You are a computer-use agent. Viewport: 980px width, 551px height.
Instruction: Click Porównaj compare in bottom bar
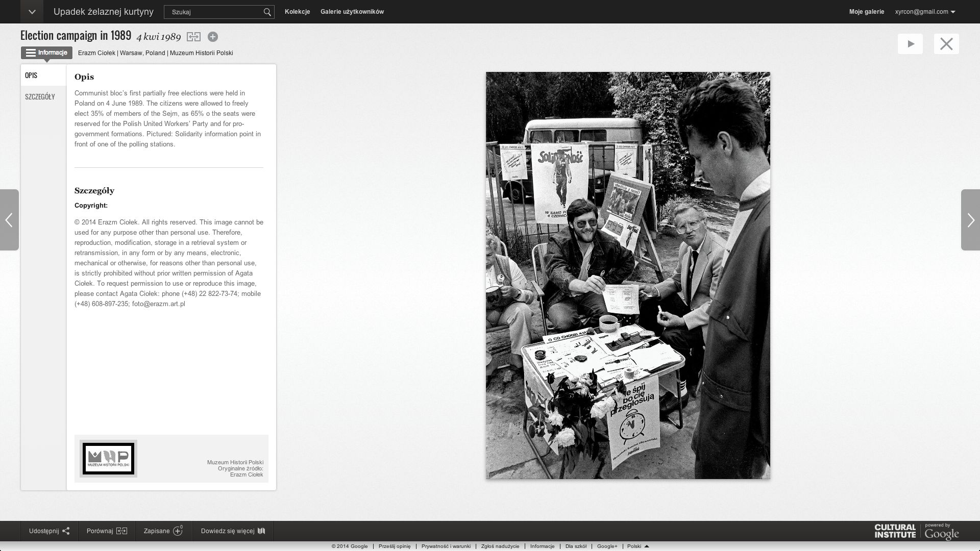(107, 531)
